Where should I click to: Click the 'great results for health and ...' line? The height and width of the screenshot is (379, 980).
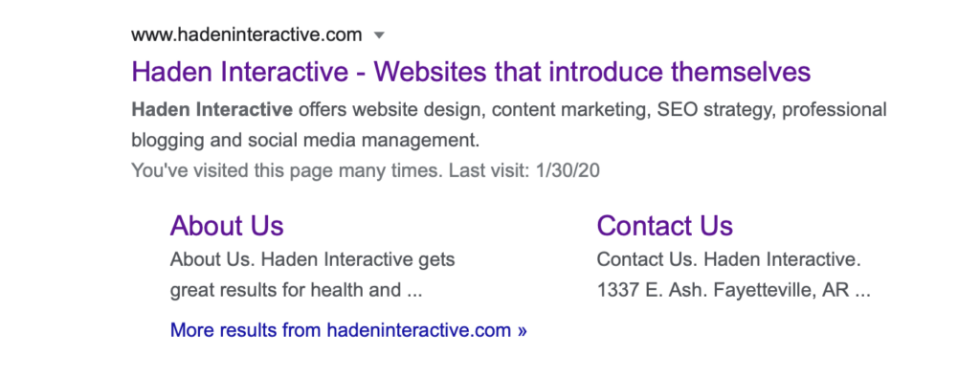click(x=297, y=291)
